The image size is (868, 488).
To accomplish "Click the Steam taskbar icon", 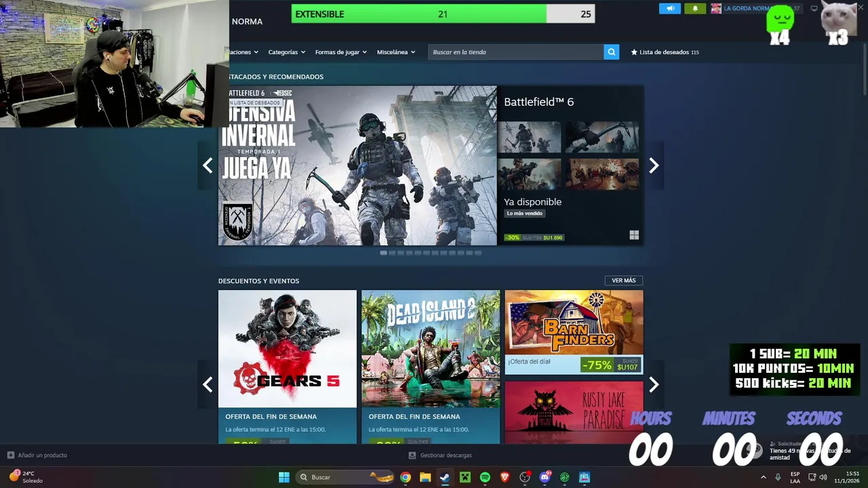I will click(x=445, y=477).
